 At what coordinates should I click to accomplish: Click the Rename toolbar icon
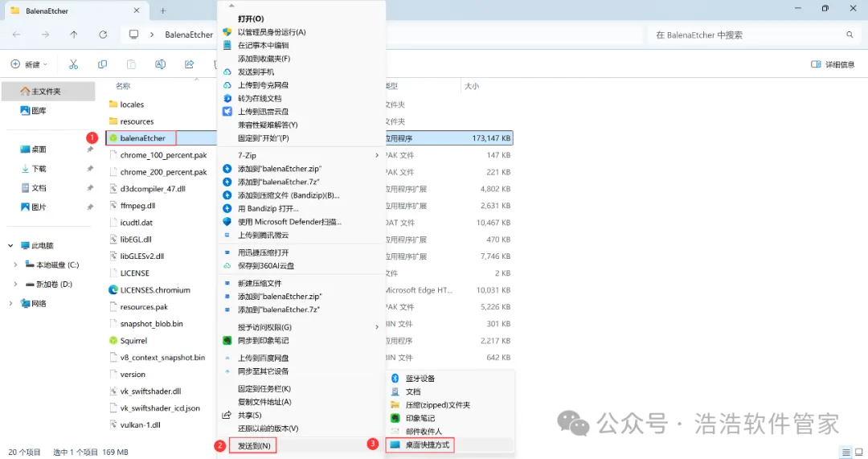click(160, 64)
